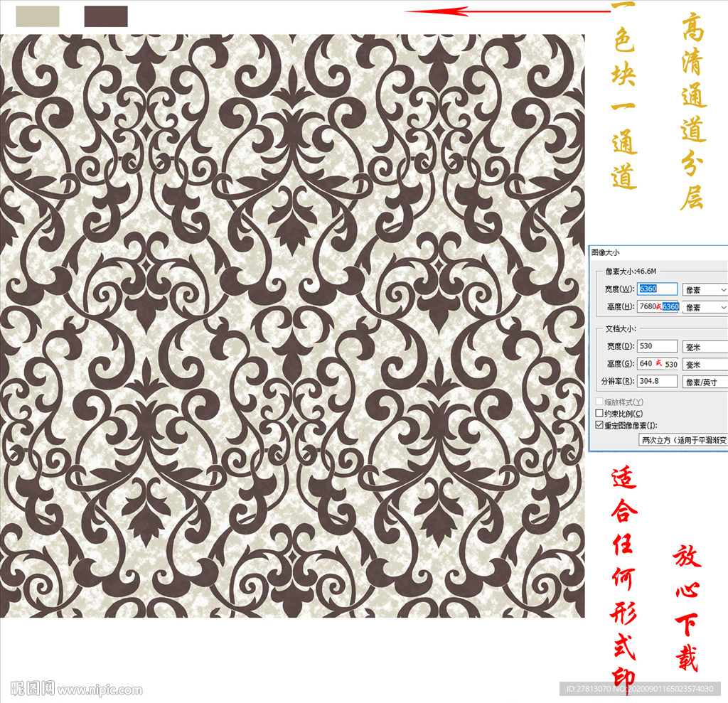Click the 像素大小:46.6M label
The width and height of the screenshot is (728, 703).
coord(631,271)
